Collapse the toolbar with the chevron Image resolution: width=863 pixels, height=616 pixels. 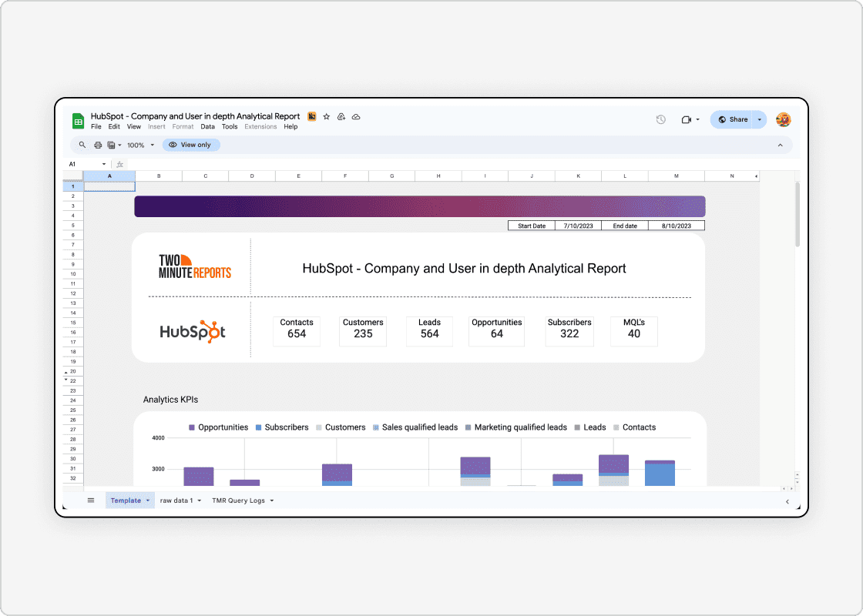[779, 145]
